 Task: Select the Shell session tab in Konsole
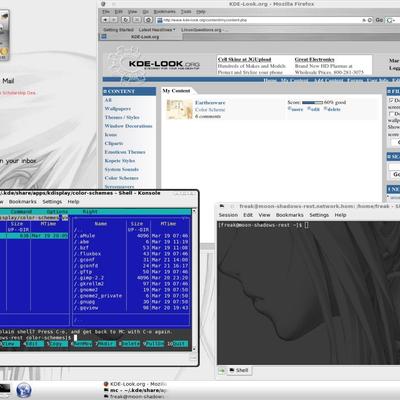pyautogui.click(x=239, y=370)
